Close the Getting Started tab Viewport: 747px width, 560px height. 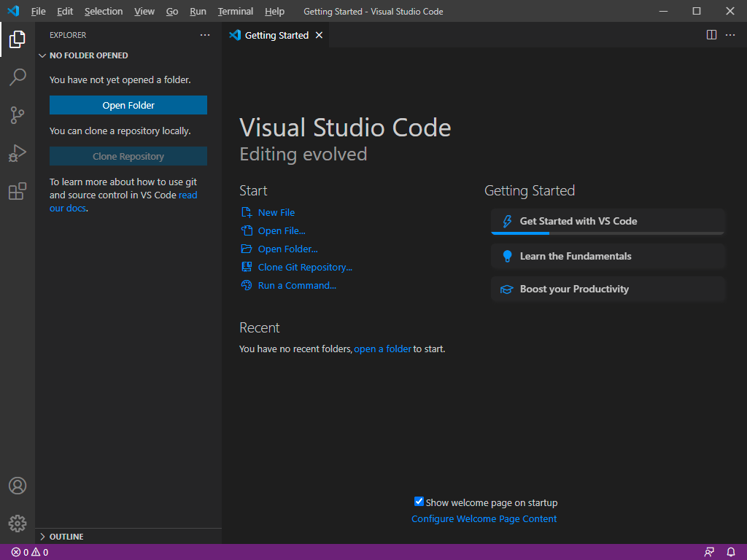click(x=320, y=35)
